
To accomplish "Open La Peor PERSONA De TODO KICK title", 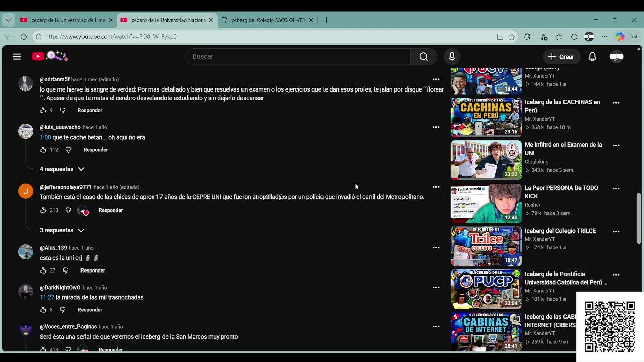I will 561,192.
